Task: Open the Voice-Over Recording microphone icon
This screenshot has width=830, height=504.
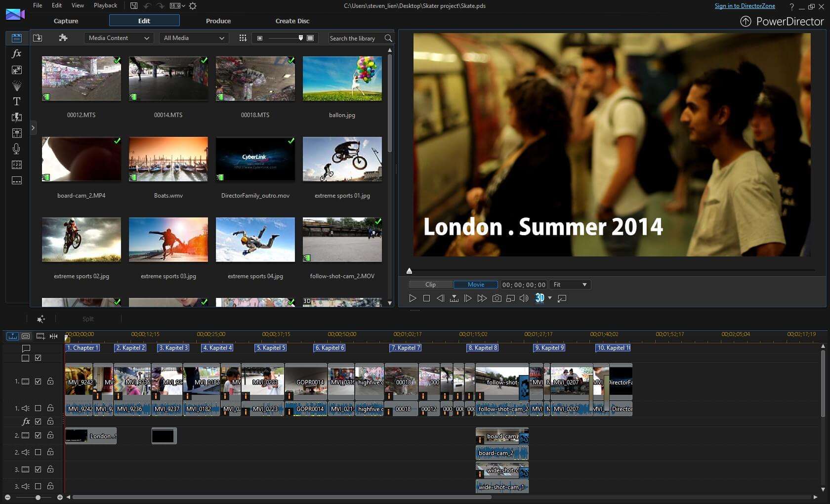Action: click(16, 149)
